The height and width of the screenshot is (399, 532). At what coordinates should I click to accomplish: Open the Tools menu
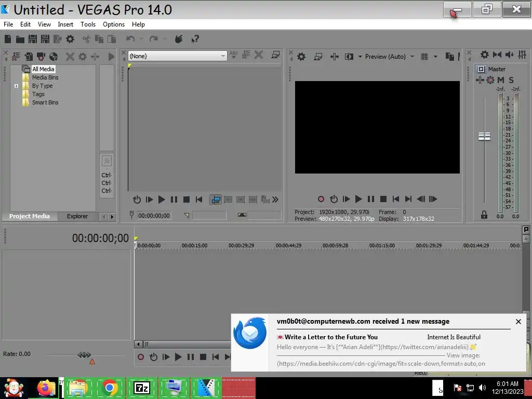[x=88, y=24]
